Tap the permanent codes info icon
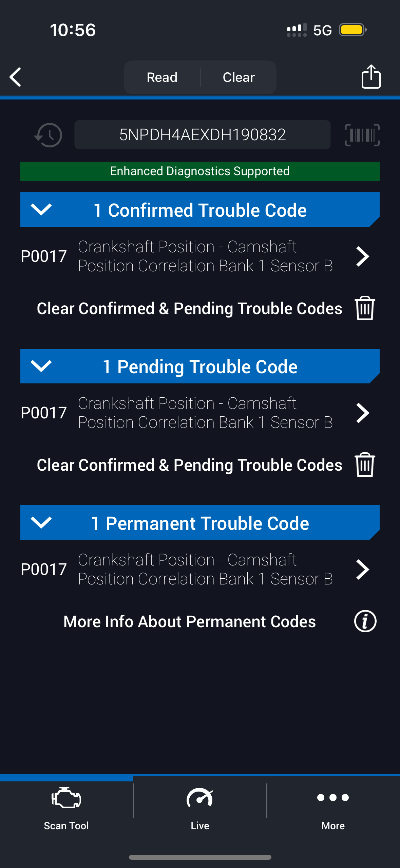The height and width of the screenshot is (868, 400). (365, 621)
